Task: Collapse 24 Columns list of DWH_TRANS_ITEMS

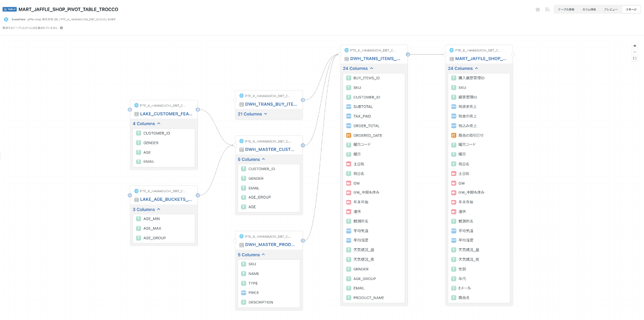Action: tap(358, 69)
